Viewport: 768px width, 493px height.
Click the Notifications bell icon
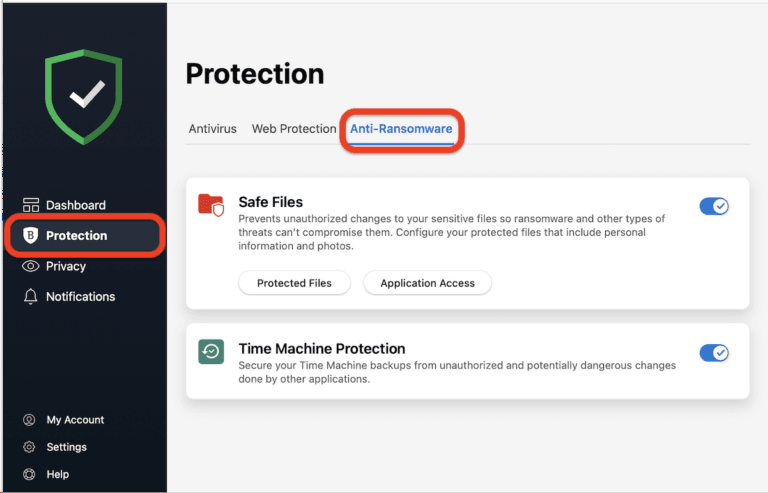(x=30, y=297)
